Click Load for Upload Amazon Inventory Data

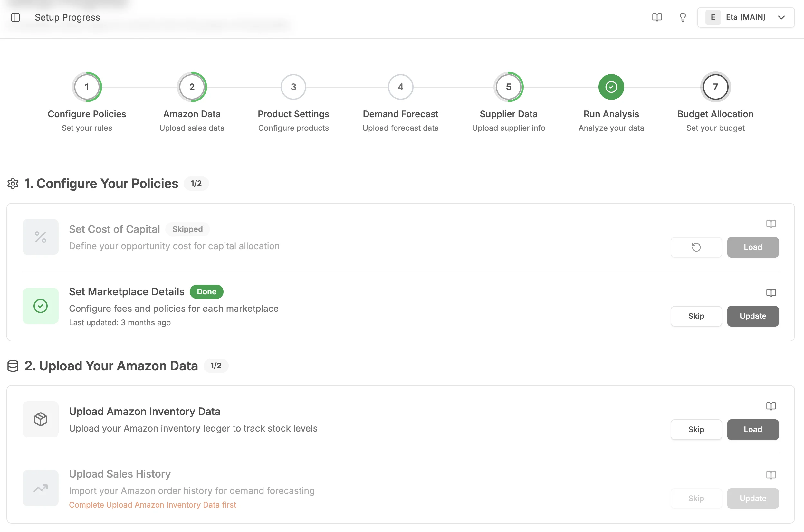[753, 429]
